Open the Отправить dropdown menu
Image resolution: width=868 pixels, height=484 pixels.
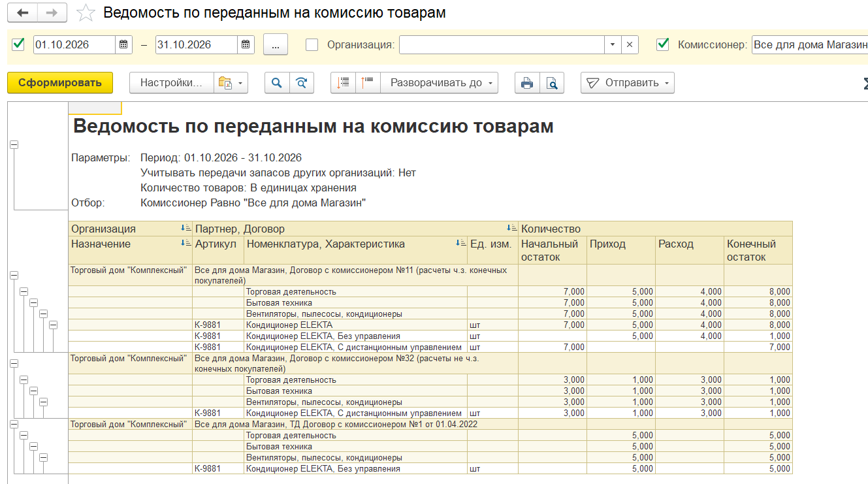(628, 83)
